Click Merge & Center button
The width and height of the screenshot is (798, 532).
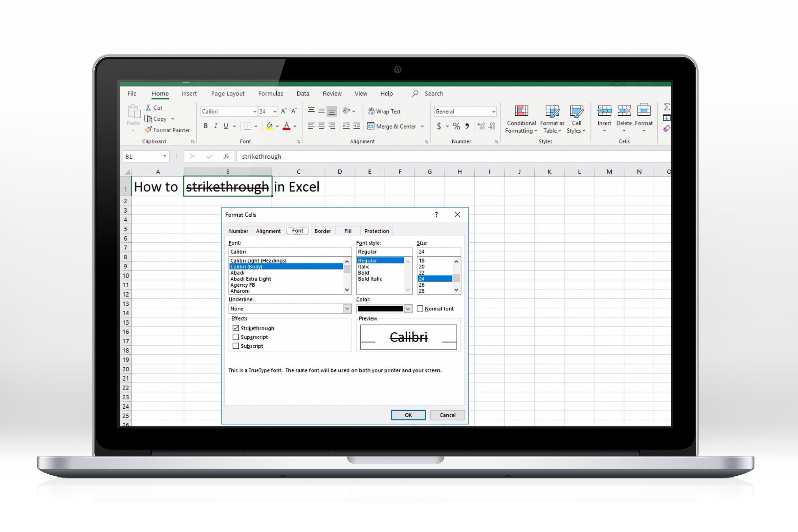pyautogui.click(x=392, y=126)
